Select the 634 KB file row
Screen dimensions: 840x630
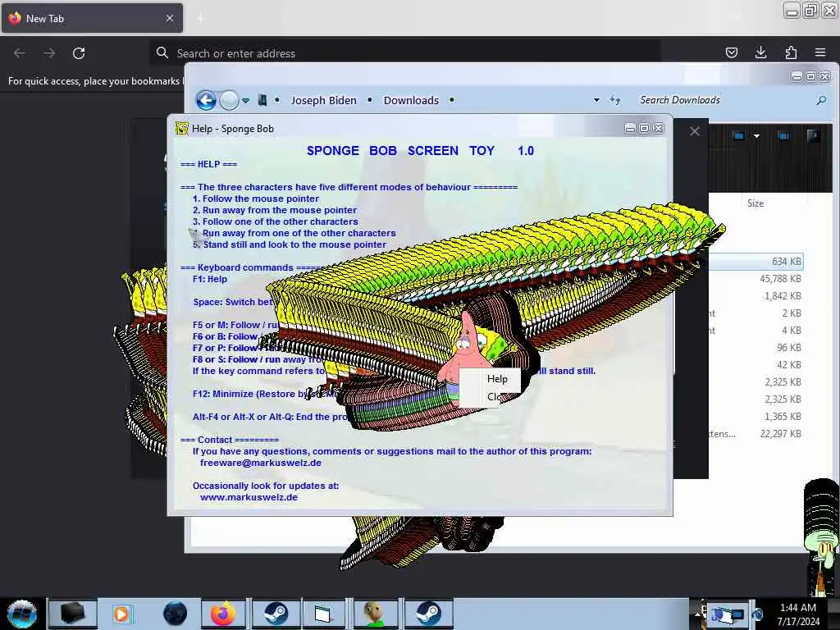(x=756, y=262)
